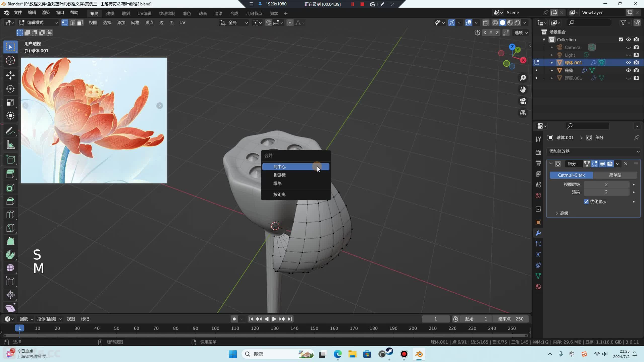Screen dimensions: 644x362
Task: Toggle proportional editing button
Action: coord(290,23)
